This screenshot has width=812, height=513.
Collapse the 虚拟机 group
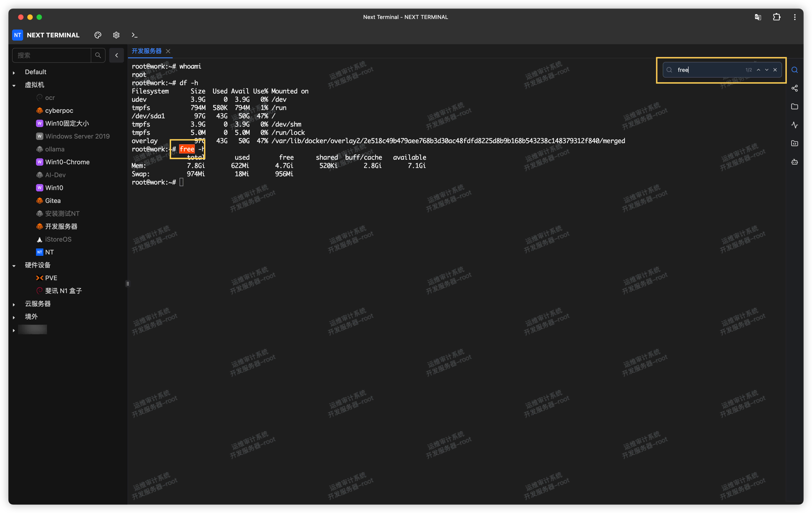click(14, 85)
